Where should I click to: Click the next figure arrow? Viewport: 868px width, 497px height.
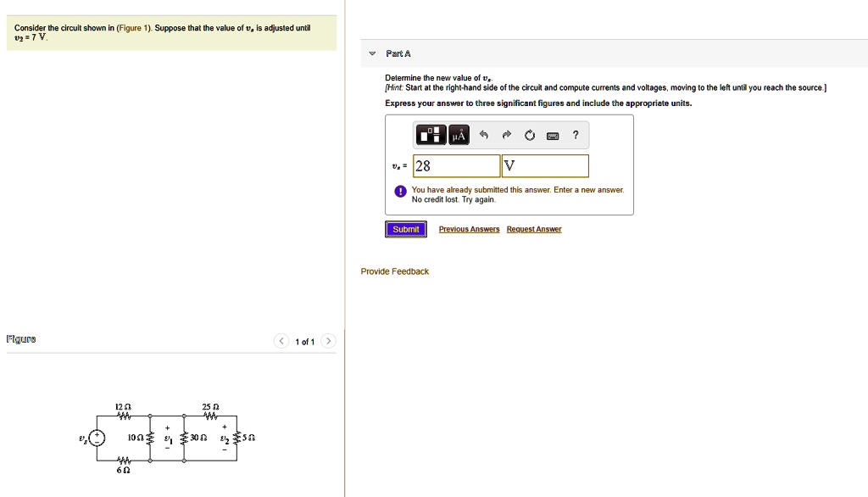coord(328,341)
